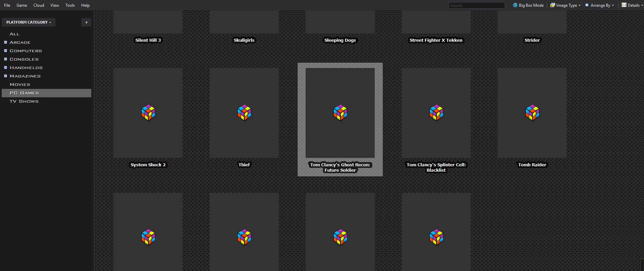
Task: Open the Game menu
Action: 22,5
